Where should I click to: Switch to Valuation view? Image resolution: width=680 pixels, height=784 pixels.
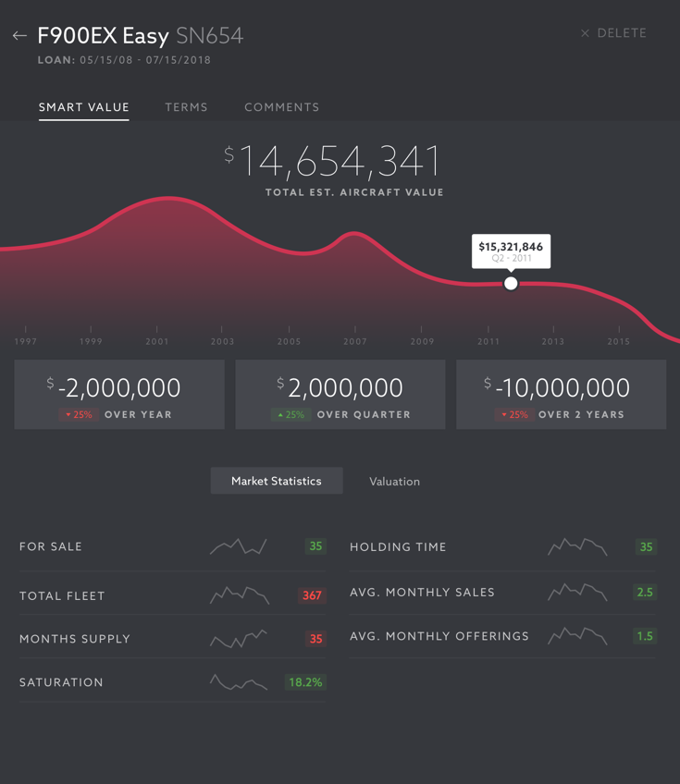(x=394, y=482)
